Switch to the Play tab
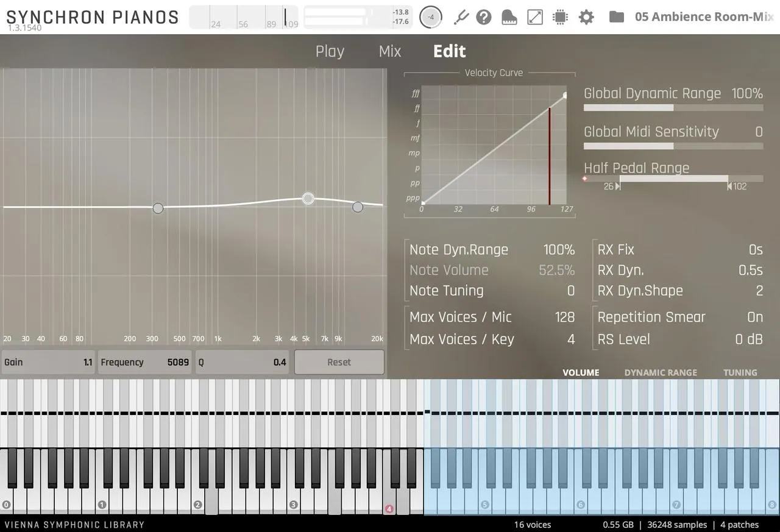 (330, 51)
